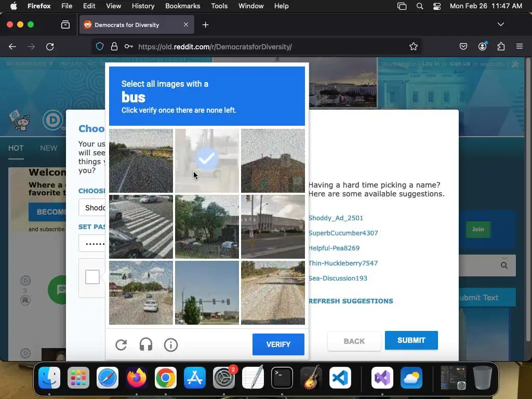Choose suggested username Helpful-Pea8269
This screenshot has width=532, height=399.
[334, 248]
